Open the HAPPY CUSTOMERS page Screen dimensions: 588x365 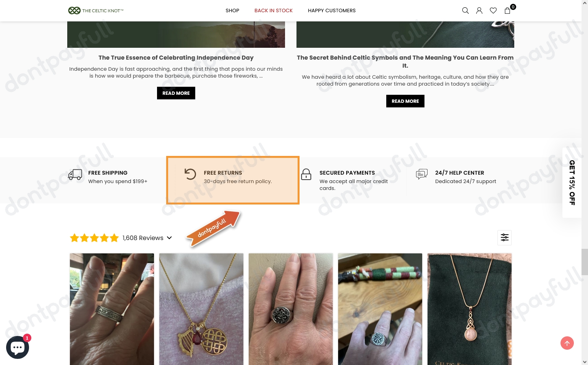[x=332, y=10]
